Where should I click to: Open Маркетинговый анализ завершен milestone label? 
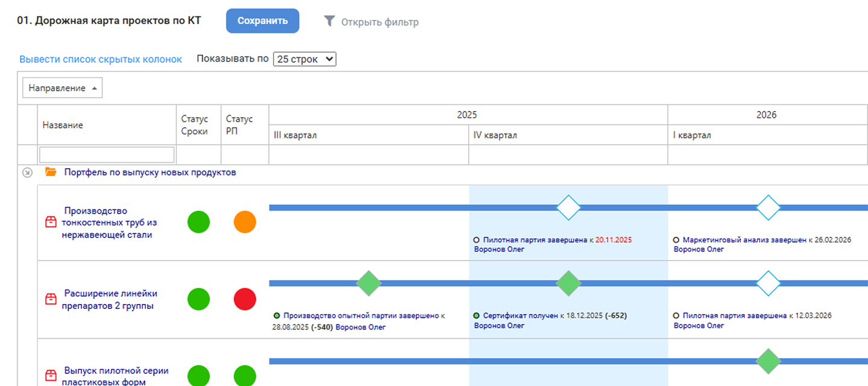[744, 240]
